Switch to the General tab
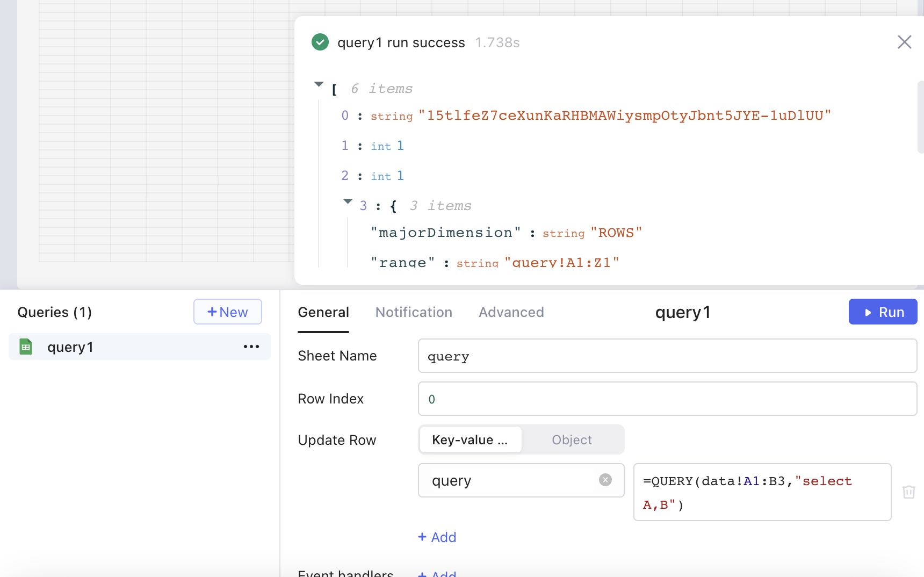 click(x=323, y=312)
